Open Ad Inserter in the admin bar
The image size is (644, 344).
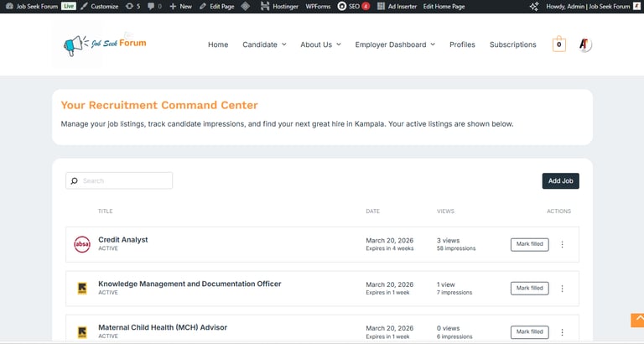pyautogui.click(x=397, y=6)
